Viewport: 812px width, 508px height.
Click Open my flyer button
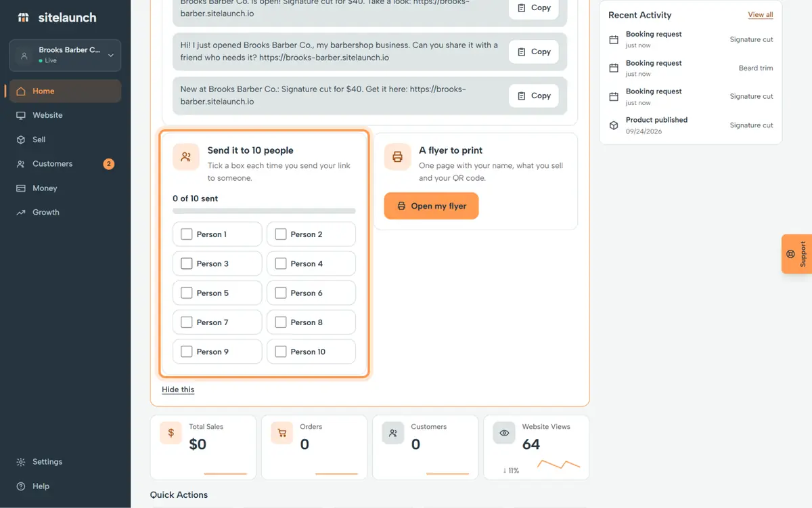431,206
